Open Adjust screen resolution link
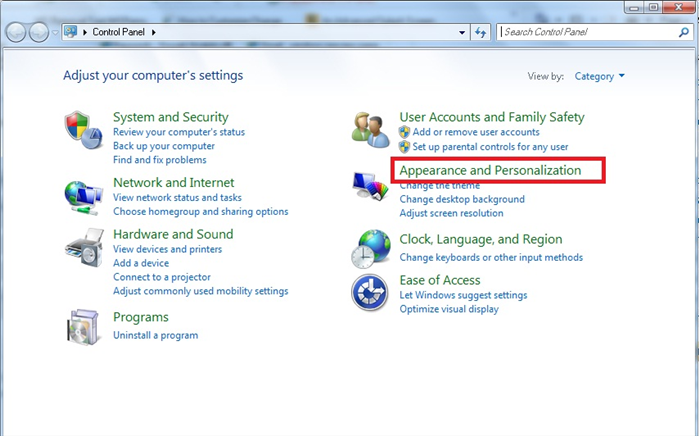Viewport: 699px width, 436px height. click(451, 213)
